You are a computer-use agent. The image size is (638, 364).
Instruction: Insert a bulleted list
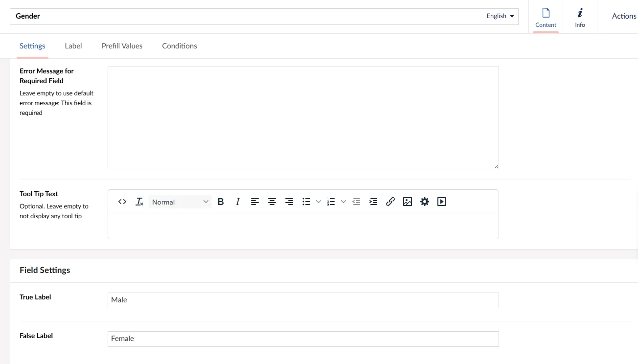[x=306, y=202]
